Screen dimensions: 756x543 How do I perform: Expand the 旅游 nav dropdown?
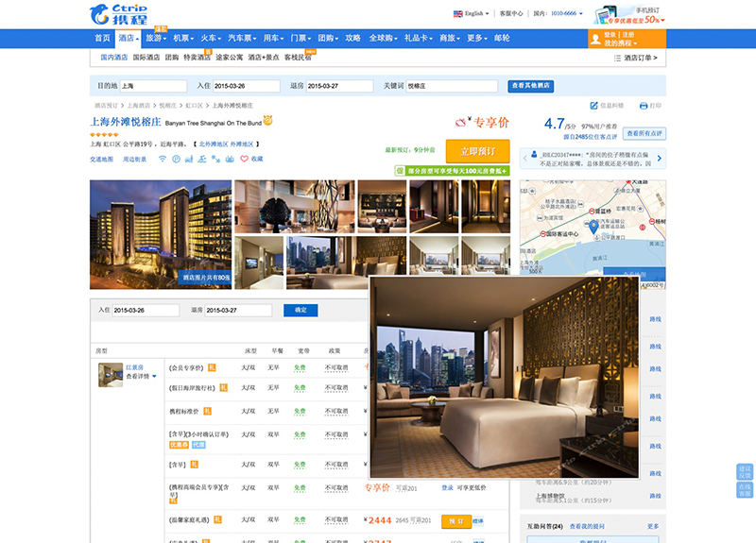[156, 38]
